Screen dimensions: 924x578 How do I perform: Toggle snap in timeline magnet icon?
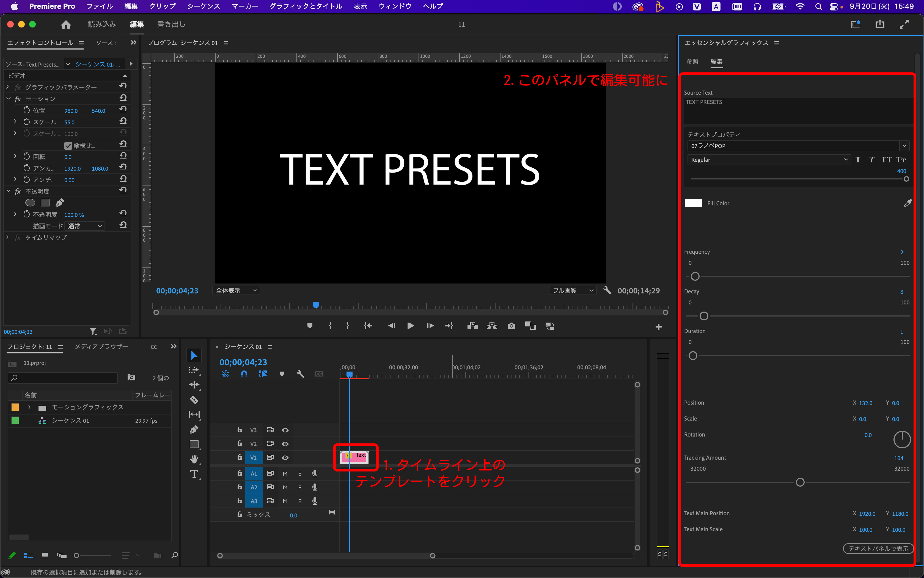(x=244, y=373)
